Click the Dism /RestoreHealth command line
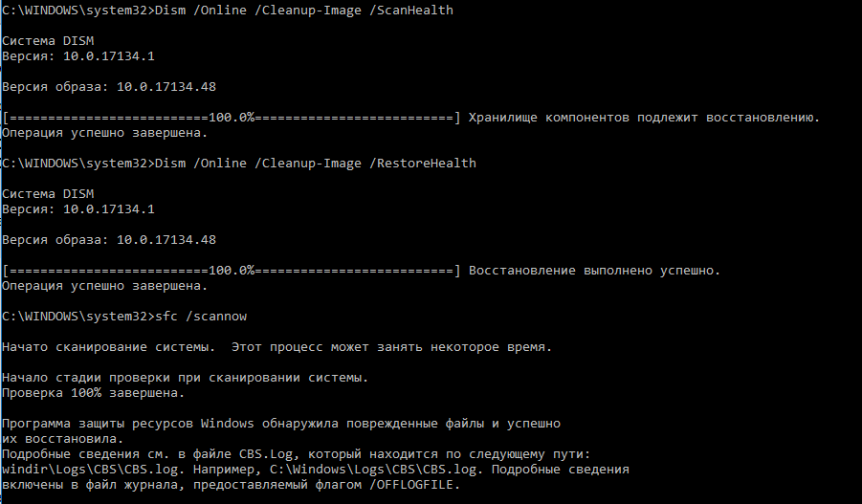Image resolution: width=862 pixels, height=504 pixels. [x=239, y=164]
